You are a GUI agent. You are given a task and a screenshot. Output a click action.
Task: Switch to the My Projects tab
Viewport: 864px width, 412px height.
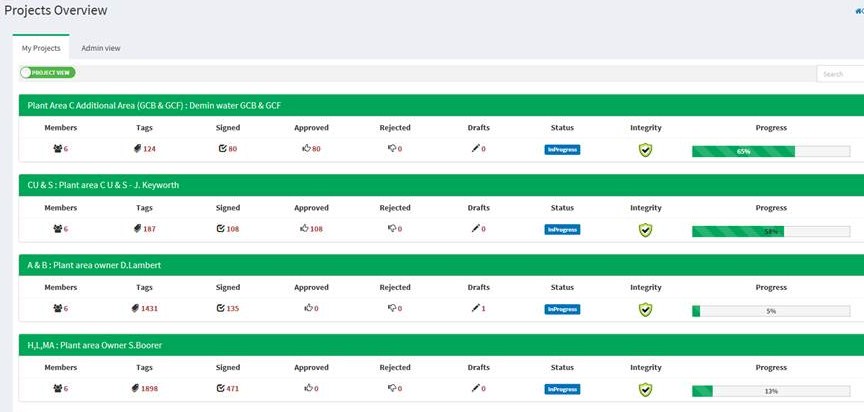click(41, 48)
